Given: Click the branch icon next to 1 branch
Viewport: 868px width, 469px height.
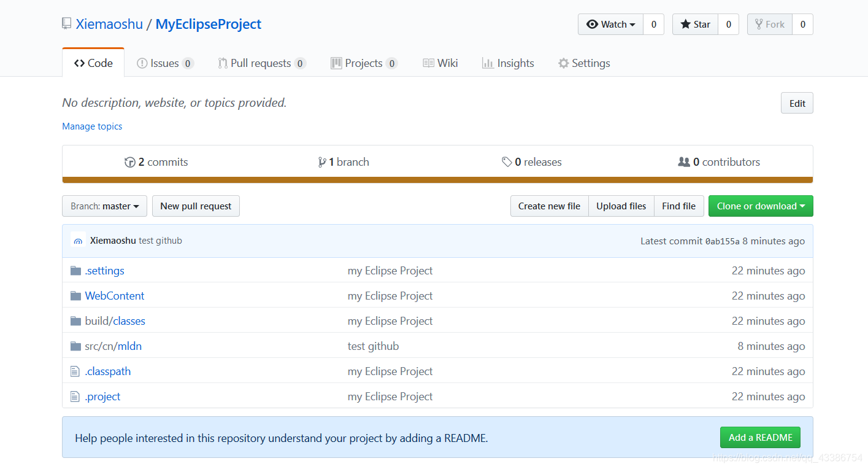Looking at the screenshot, I should point(322,162).
